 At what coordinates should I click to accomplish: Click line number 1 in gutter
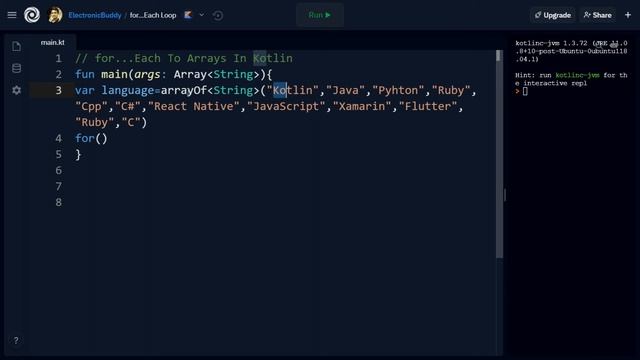tap(58, 58)
